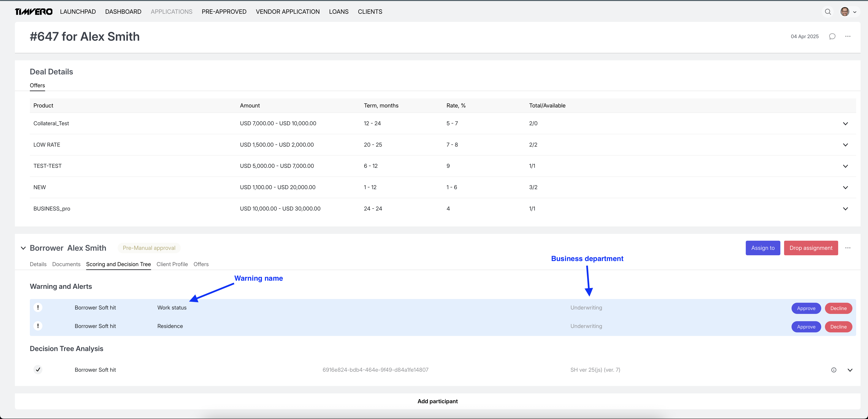Approve the Work status warning
Viewport: 868px width, 419px height.
click(x=806, y=308)
